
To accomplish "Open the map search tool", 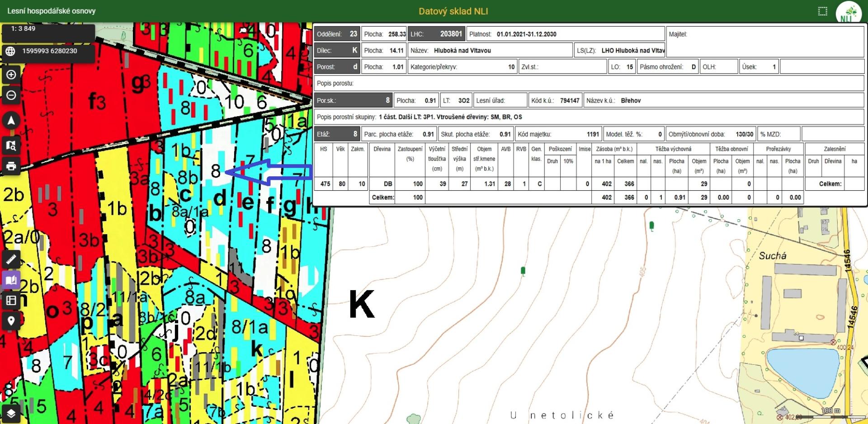I will pyautogui.click(x=11, y=145).
